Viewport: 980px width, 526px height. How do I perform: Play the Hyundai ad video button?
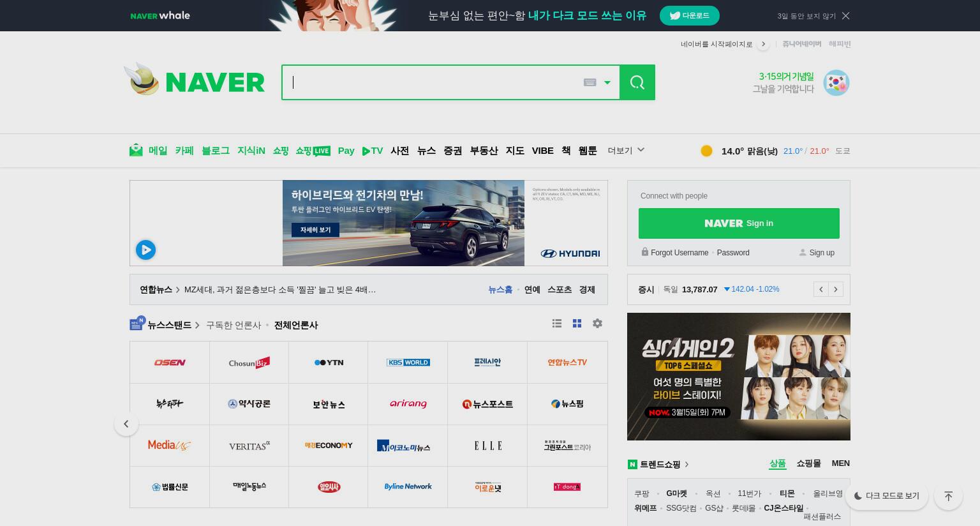click(x=145, y=250)
